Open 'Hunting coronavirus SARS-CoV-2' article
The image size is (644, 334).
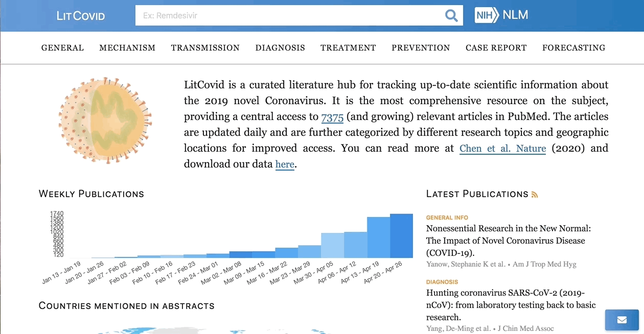[511, 305]
